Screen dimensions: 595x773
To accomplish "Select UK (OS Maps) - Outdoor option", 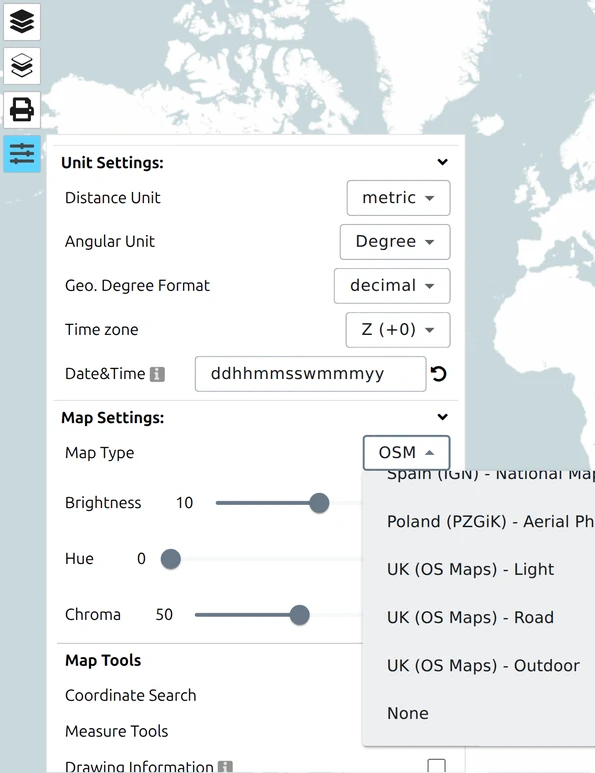I will point(479,666).
